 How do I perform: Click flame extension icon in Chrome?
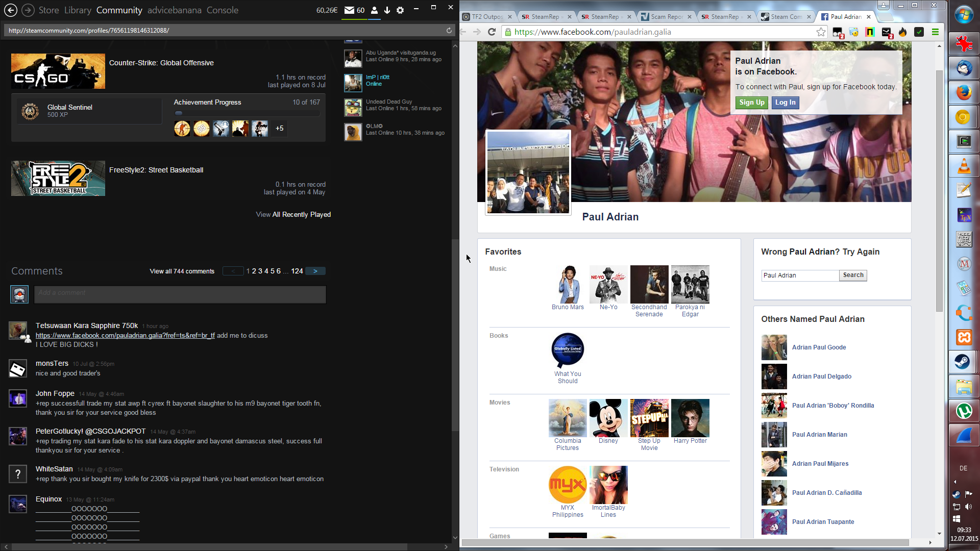point(903,32)
